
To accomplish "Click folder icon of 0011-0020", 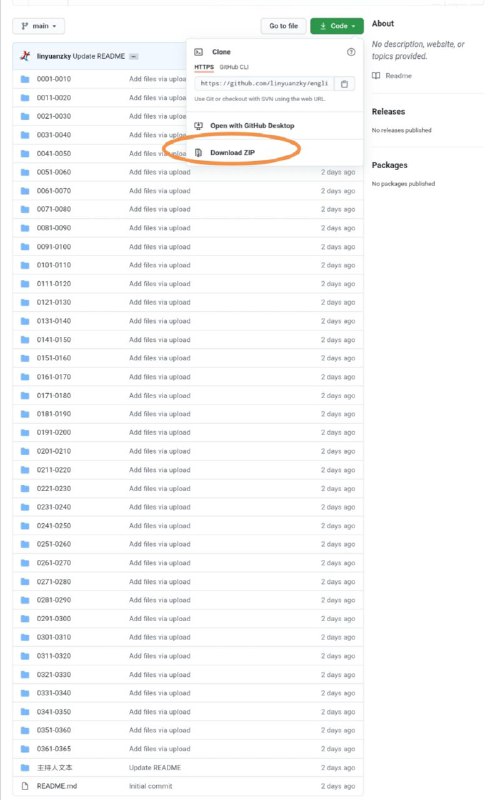I will 24,97.
